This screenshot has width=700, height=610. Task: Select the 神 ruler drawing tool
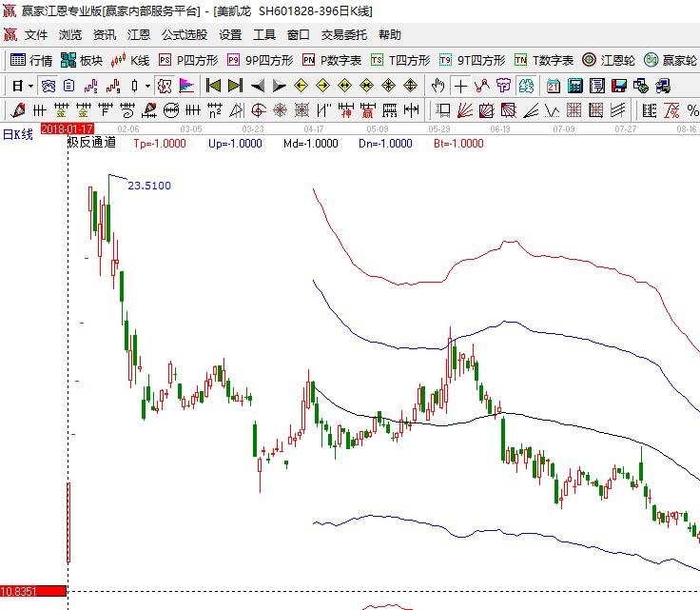346,109
